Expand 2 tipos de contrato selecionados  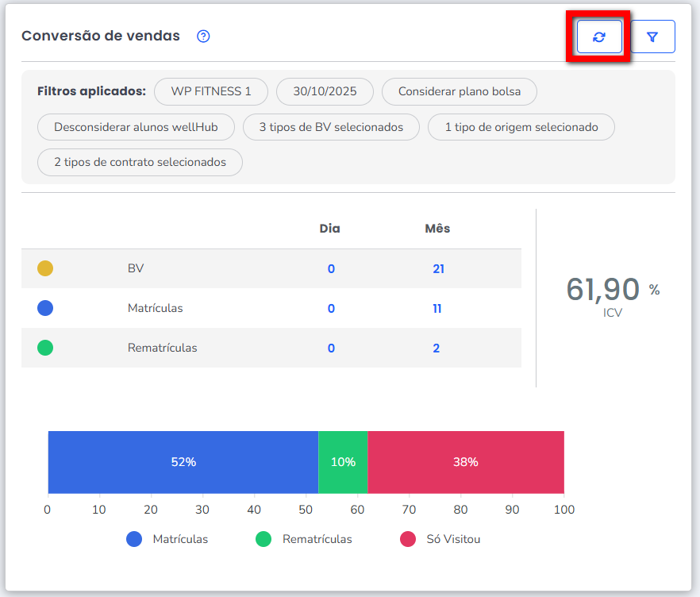[x=140, y=162]
